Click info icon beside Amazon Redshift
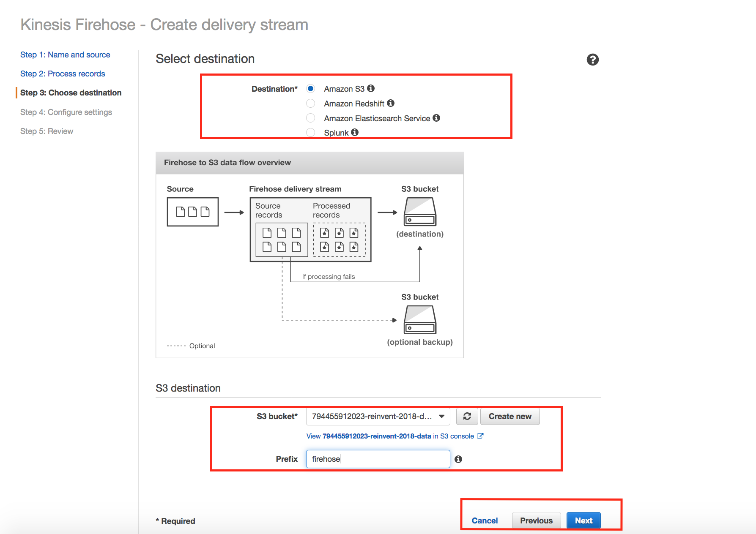 [391, 103]
